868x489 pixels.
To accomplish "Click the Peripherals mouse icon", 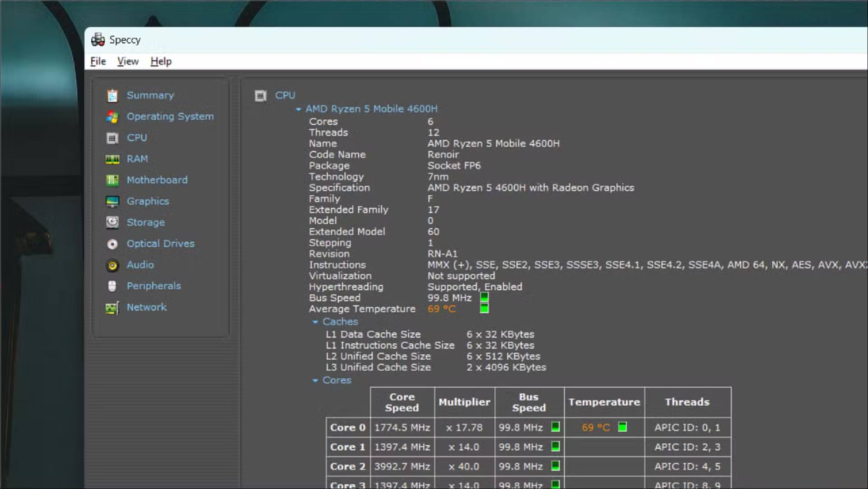I will pyautogui.click(x=112, y=286).
